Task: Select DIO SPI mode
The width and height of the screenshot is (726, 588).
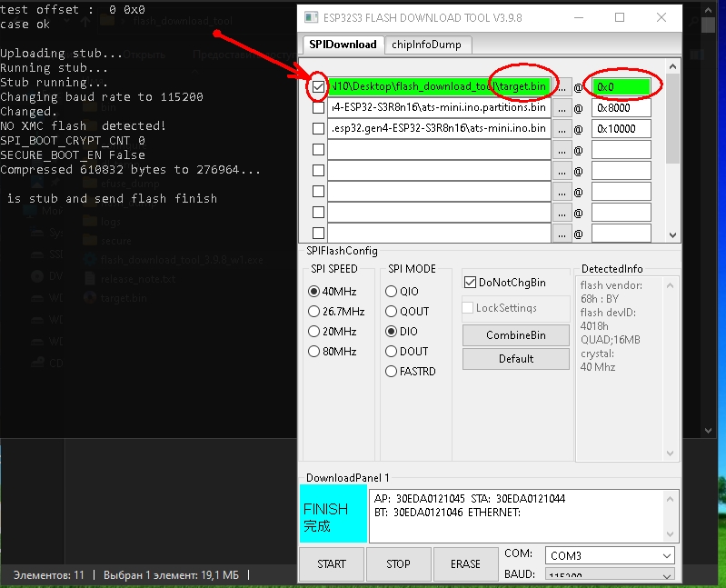Action: click(402, 332)
